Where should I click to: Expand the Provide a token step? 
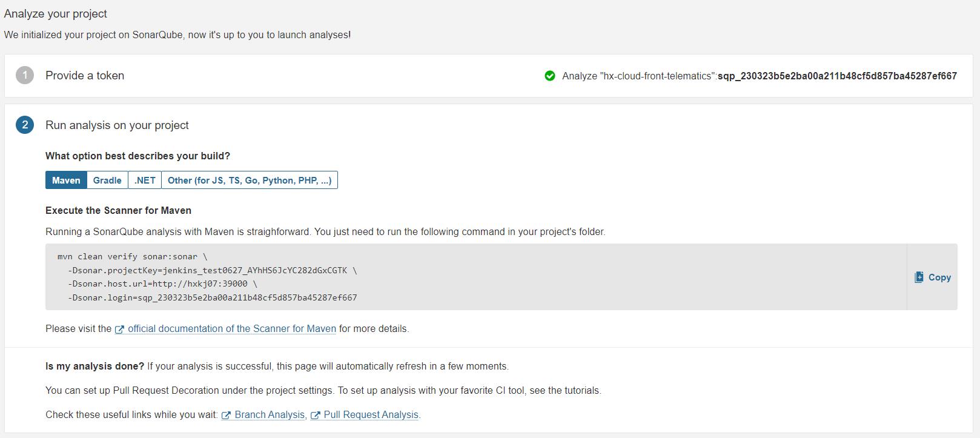85,76
